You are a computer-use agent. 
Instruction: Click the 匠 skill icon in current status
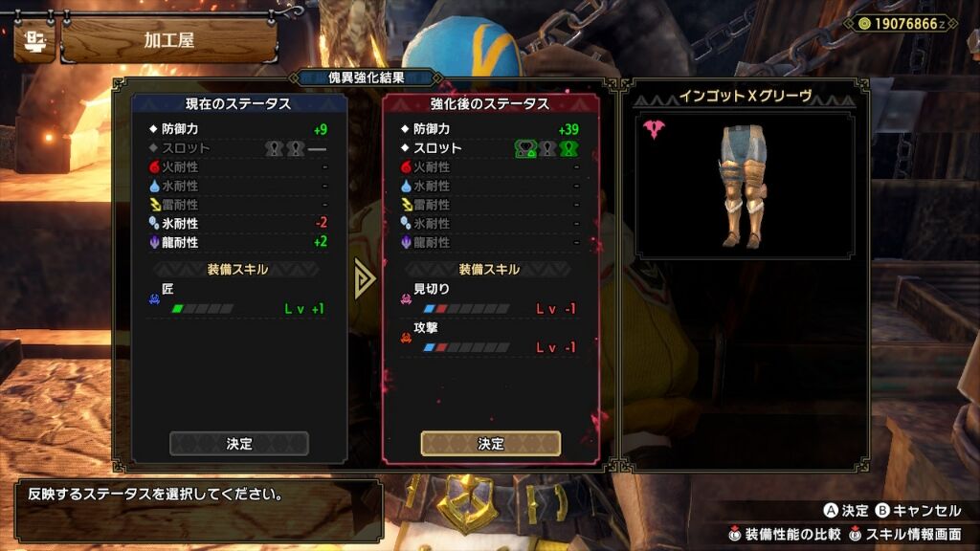[x=154, y=299]
